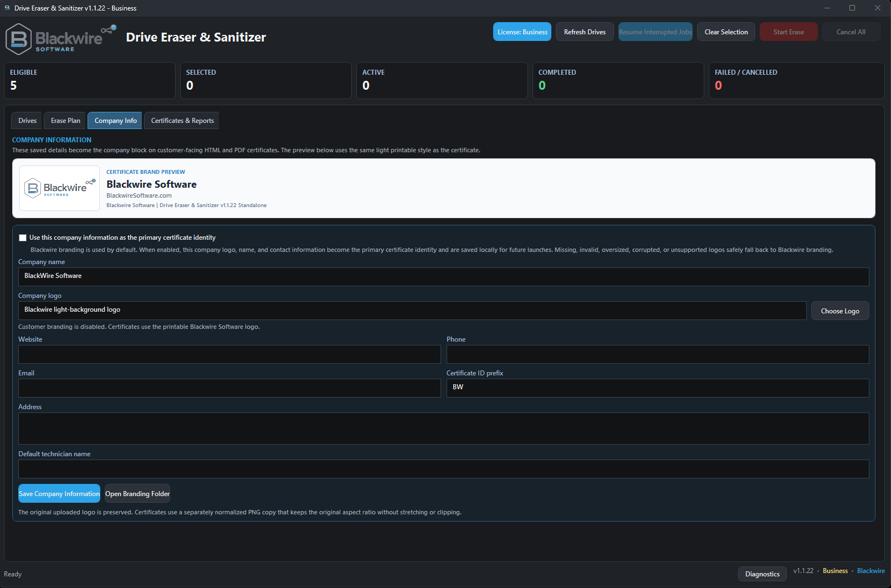Minimize the Drive Eraser window
Viewport: 891px width, 588px height.
tap(827, 8)
